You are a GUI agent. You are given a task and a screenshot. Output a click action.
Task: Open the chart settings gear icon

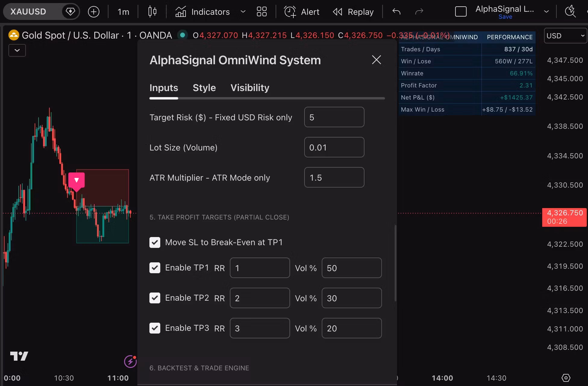(x=566, y=378)
